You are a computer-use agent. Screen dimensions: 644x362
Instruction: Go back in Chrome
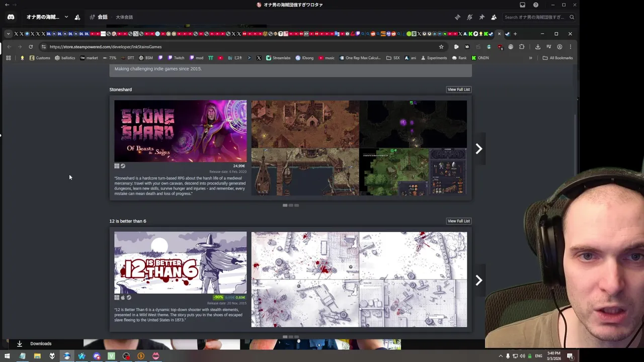(x=9, y=47)
